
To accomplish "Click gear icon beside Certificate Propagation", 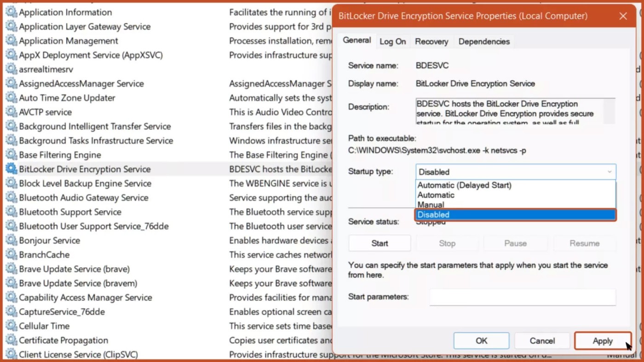I will (11, 340).
